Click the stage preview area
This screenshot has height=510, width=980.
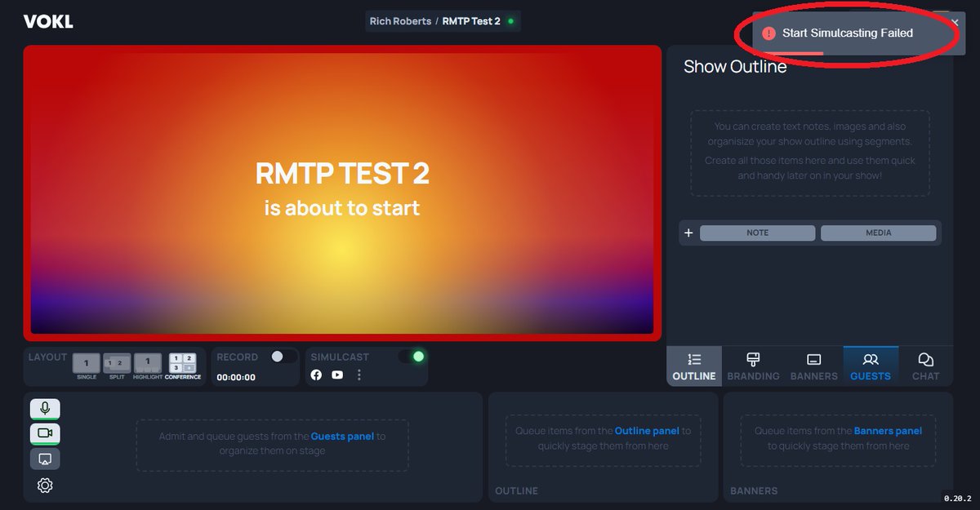click(x=342, y=193)
